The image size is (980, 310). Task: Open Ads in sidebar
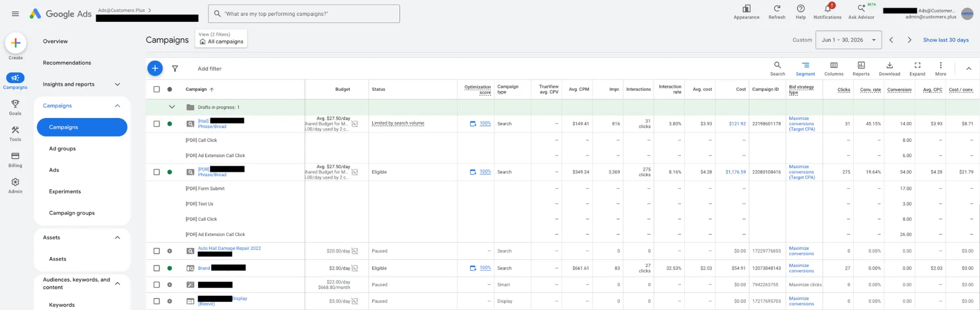click(x=54, y=170)
